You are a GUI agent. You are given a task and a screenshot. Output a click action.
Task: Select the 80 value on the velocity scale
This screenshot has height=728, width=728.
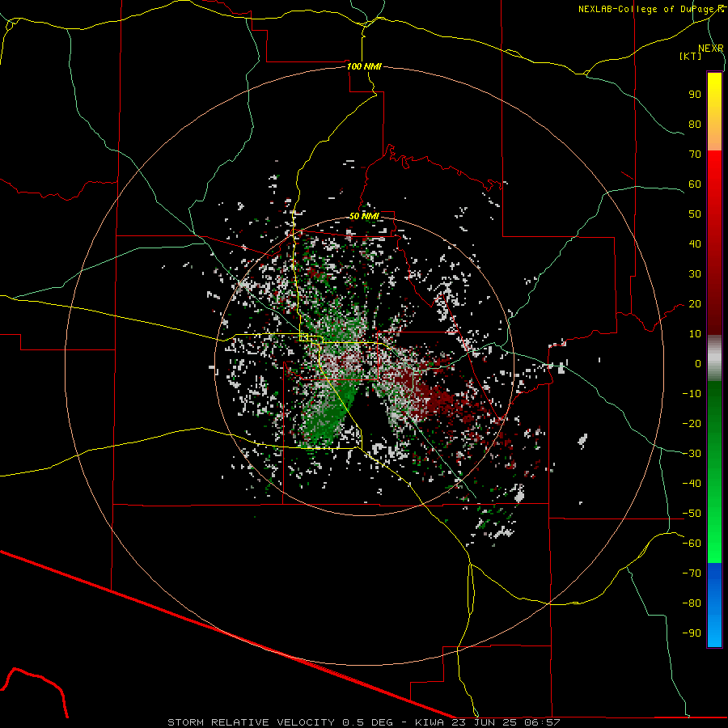coord(695,125)
